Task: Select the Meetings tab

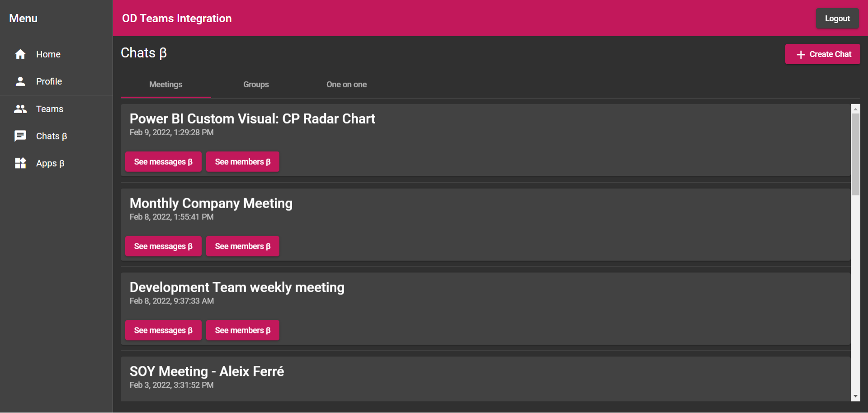Action: 165,85
